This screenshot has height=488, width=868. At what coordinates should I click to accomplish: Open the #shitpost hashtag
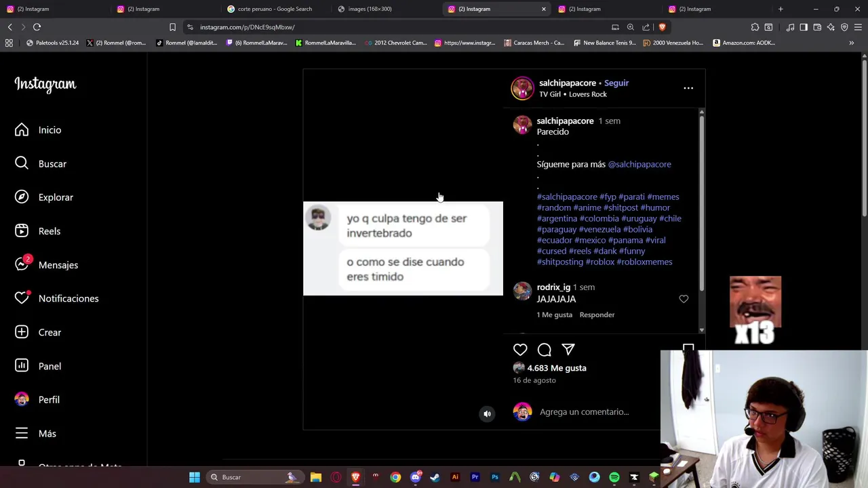(x=620, y=207)
